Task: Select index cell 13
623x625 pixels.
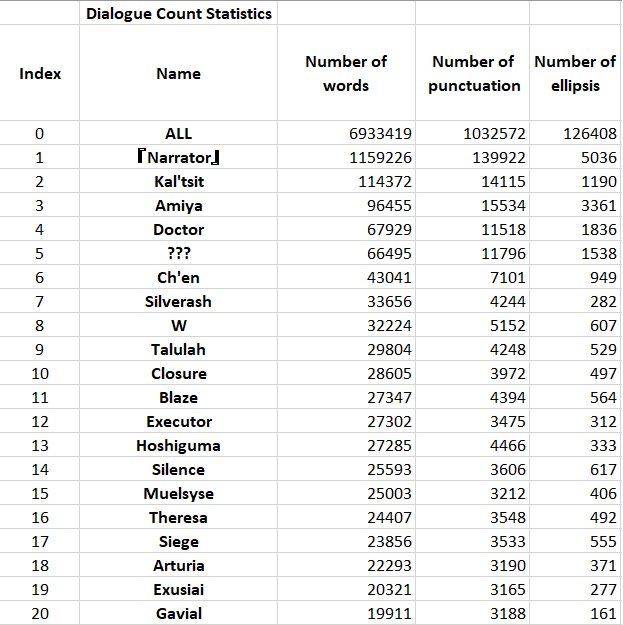Action: (39, 445)
